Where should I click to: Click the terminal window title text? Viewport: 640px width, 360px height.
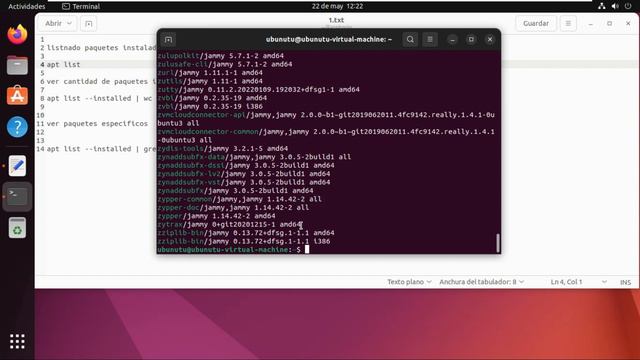(329, 40)
